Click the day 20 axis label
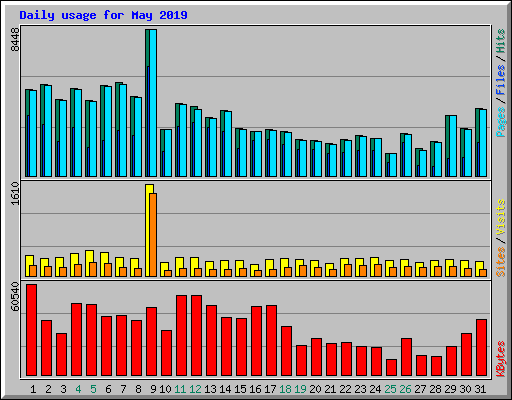 [315, 389]
